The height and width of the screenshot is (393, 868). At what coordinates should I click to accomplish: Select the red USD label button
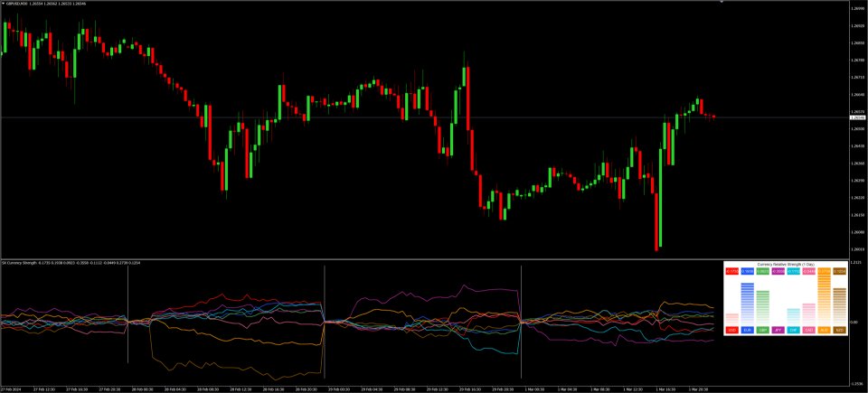pos(731,330)
